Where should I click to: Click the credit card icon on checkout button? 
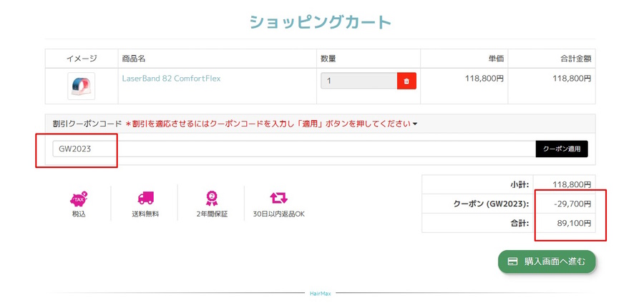pyautogui.click(x=512, y=262)
